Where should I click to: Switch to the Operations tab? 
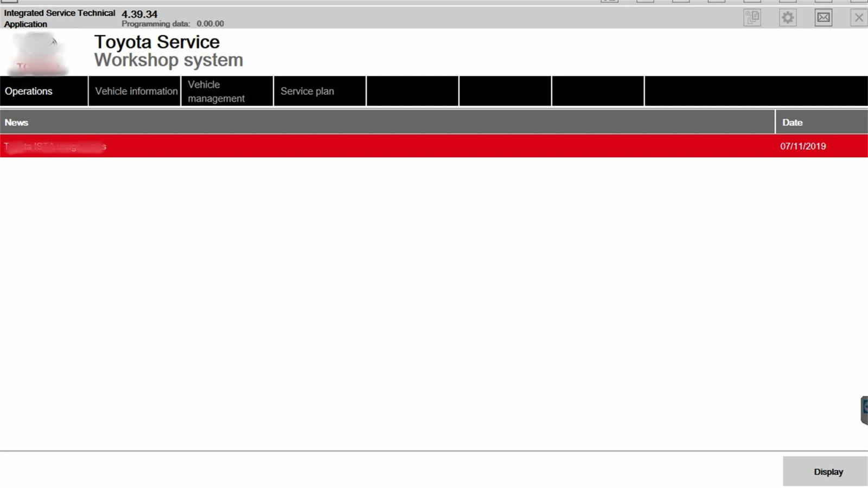(44, 91)
